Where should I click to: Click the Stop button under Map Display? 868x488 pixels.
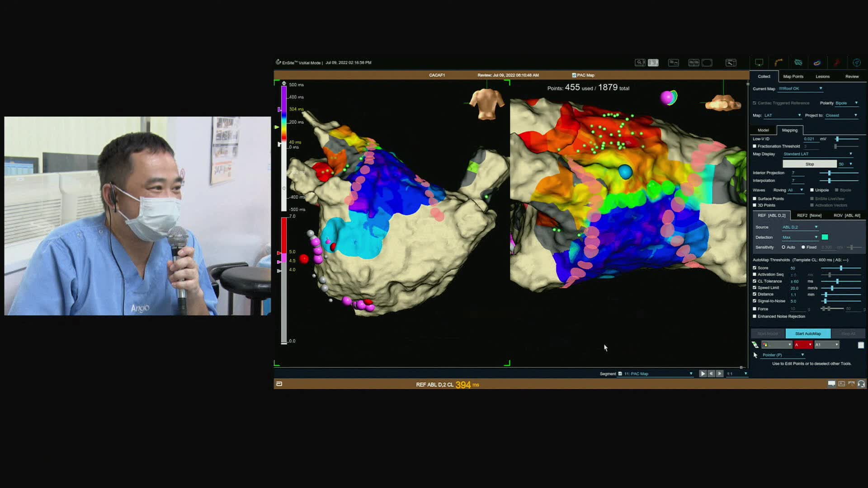[x=809, y=164]
